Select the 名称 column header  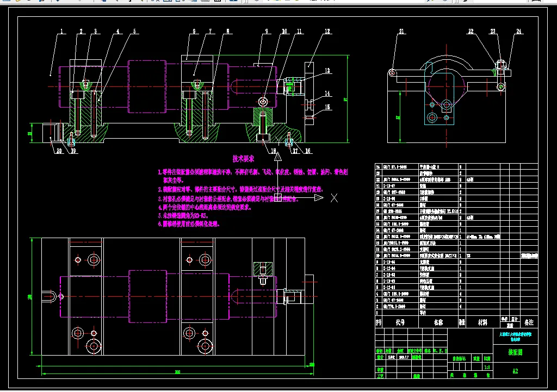coord(438,322)
